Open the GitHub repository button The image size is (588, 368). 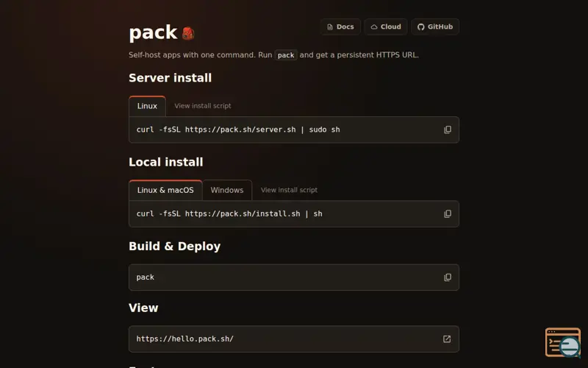[x=435, y=26]
